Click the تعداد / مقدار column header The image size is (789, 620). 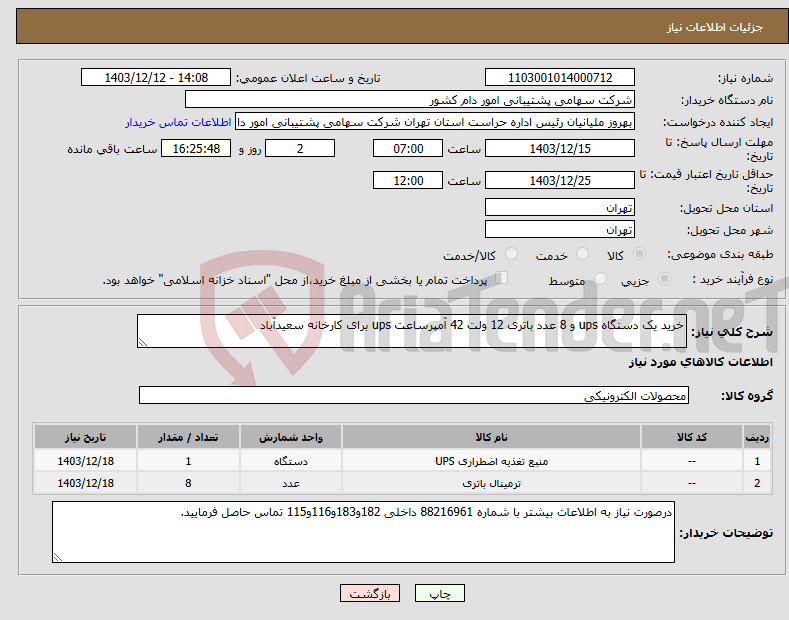pyautogui.click(x=188, y=437)
